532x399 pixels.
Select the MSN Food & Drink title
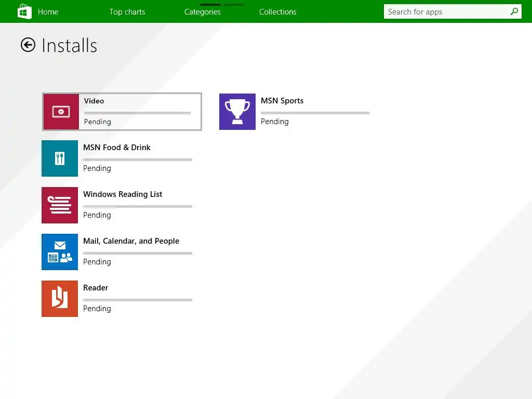pos(117,147)
